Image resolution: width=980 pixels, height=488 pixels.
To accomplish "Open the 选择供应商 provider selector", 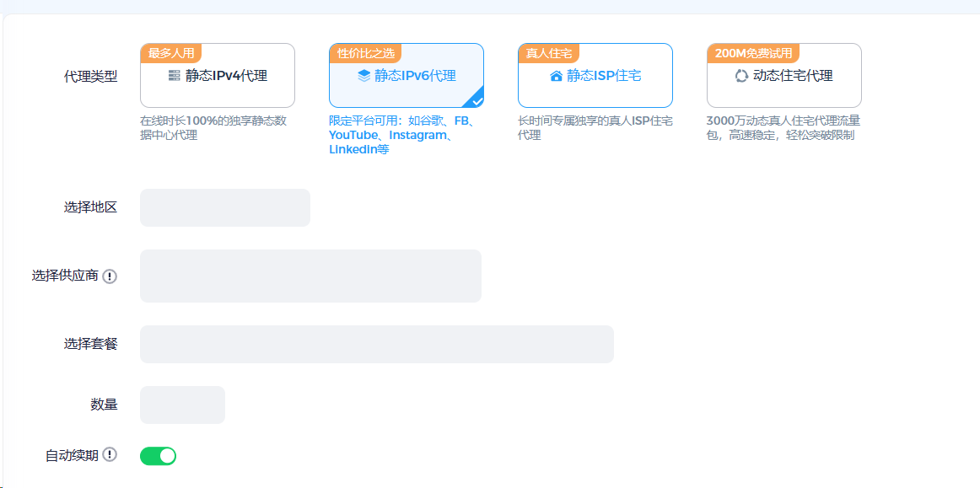I will 310,276.
